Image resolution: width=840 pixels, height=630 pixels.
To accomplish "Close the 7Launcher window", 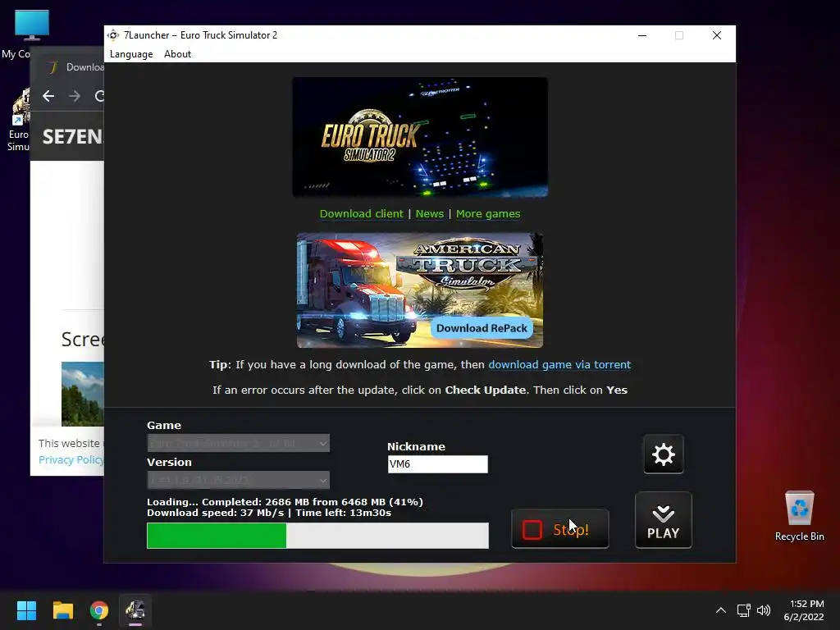I will 717,35.
